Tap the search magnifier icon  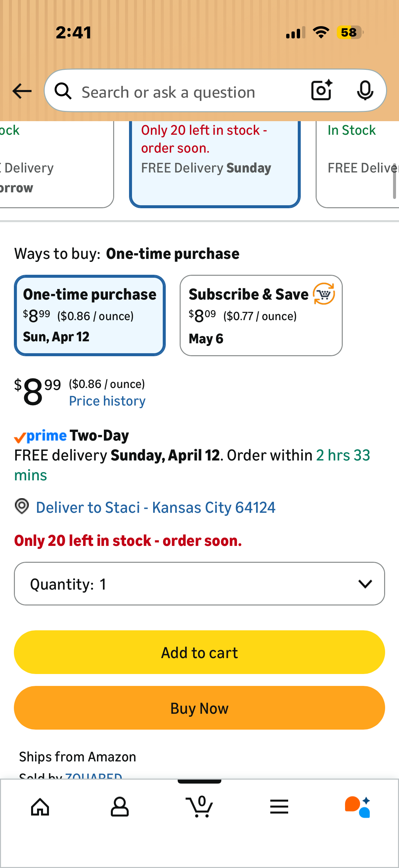[x=63, y=91]
